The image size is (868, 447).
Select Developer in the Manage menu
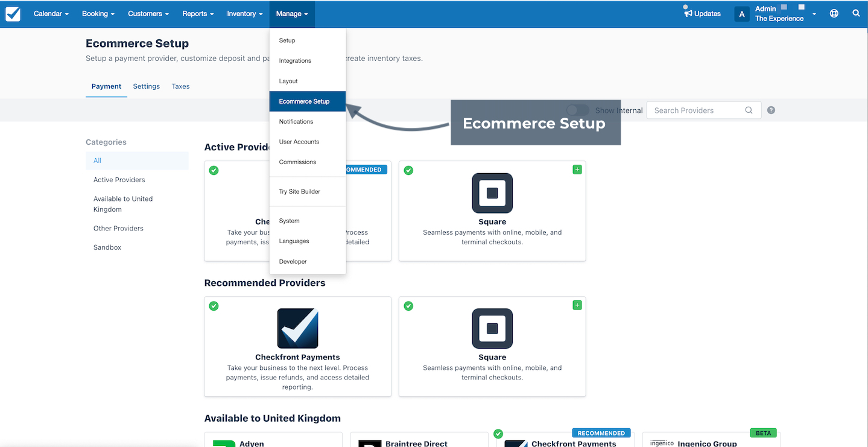[308, 261]
